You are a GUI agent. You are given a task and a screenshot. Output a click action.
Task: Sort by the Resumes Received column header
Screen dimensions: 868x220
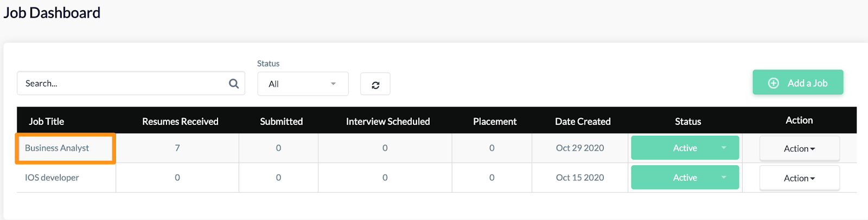[180, 121]
